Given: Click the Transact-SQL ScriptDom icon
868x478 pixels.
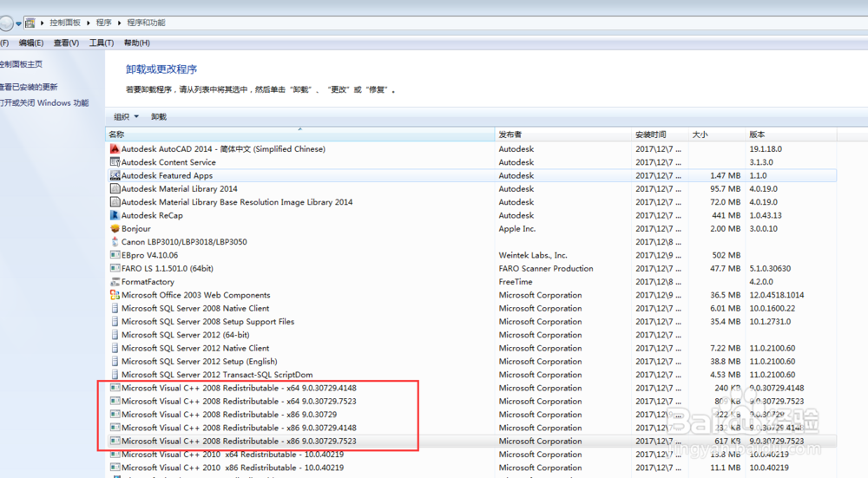Looking at the screenshot, I should coord(115,375).
